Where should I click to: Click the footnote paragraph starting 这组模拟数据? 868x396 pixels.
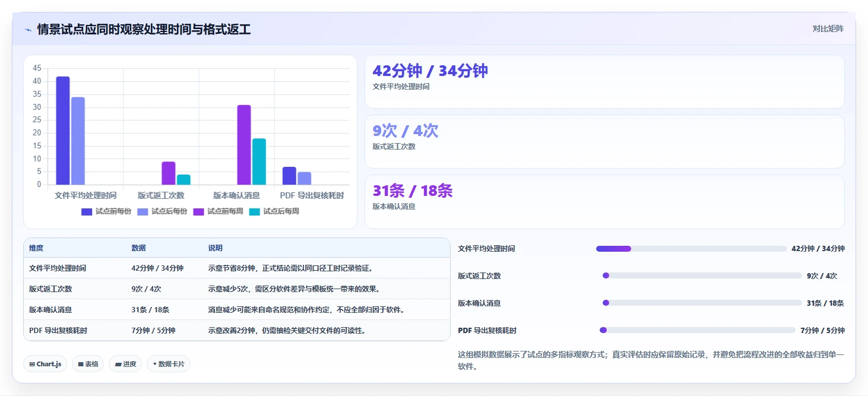(x=651, y=360)
